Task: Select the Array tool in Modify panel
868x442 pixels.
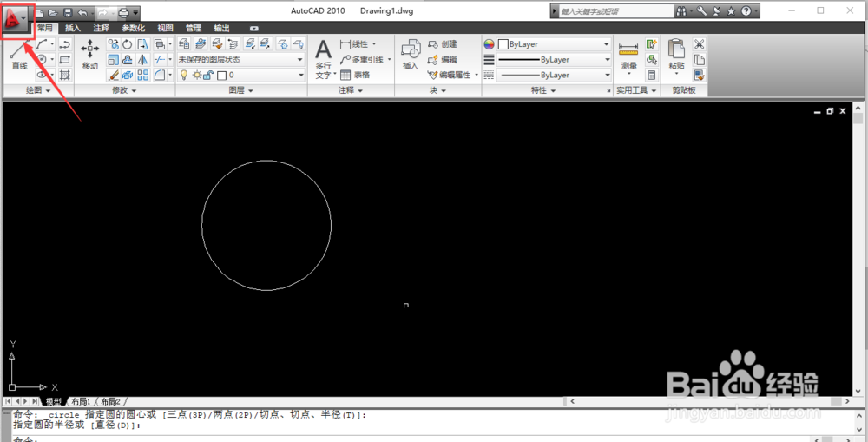Action: [x=143, y=74]
